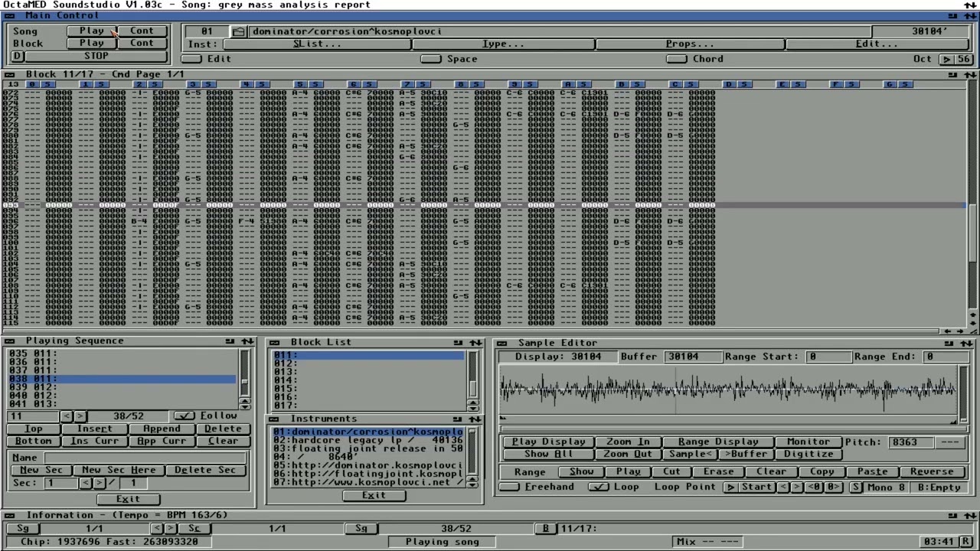The height and width of the screenshot is (551, 980).
Task: Click the Block List scrollbar
Action: click(472, 376)
